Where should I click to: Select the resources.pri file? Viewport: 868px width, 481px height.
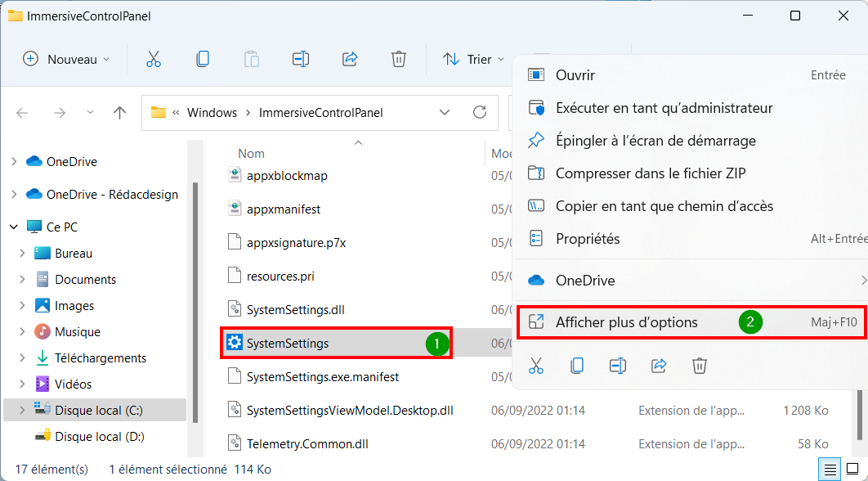pyautogui.click(x=271, y=276)
